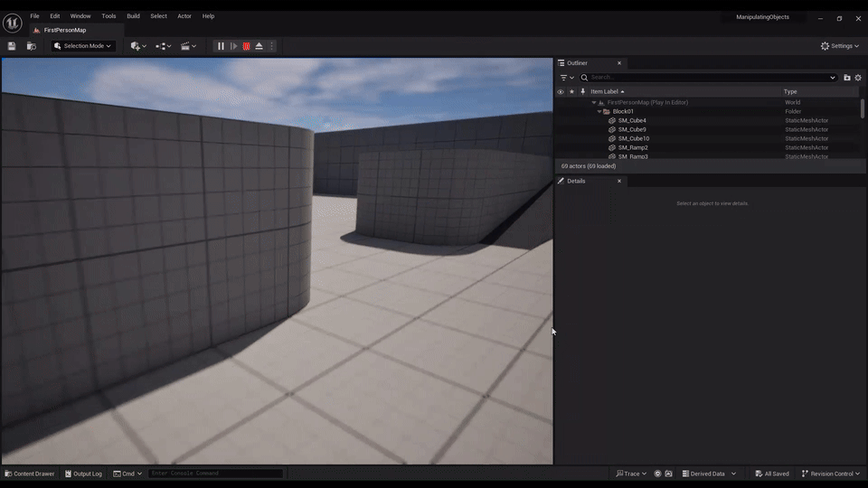Open the Derived Data menu
The height and width of the screenshot is (488, 868).
click(709, 474)
